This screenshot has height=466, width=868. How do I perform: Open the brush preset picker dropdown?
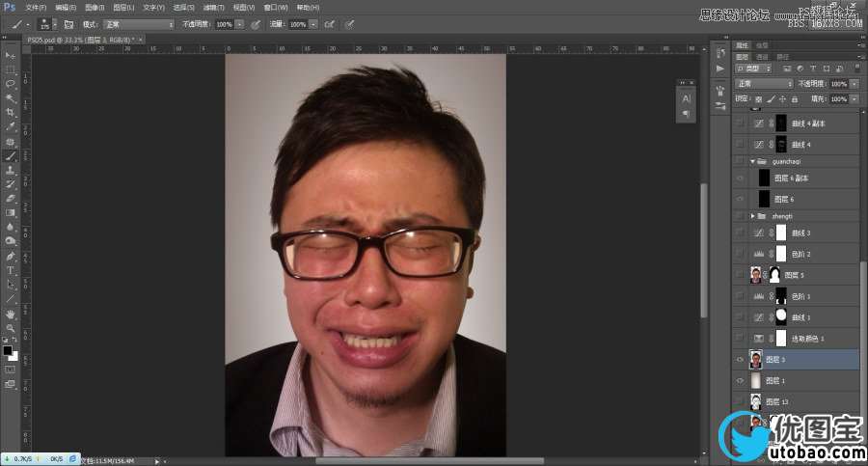(54, 24)
